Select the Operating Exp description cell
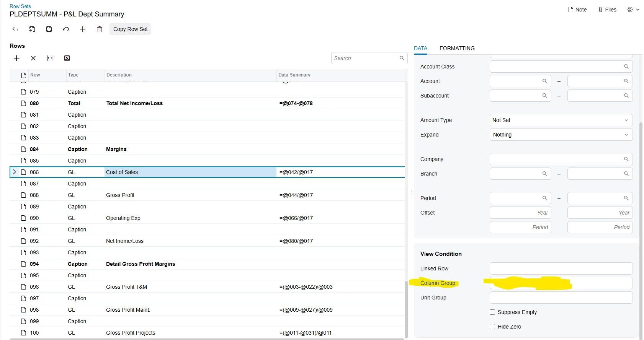Image resolution: width=644 pixels, height=340 pixels. click(x=190, y=218)
